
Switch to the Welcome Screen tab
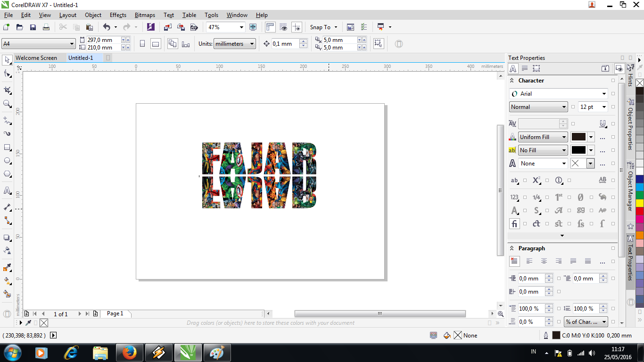38,58
